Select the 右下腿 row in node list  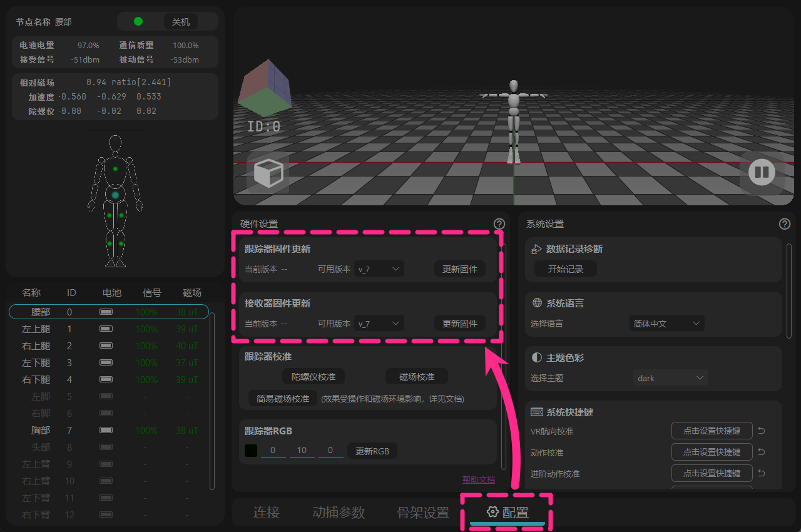point(110,379)
